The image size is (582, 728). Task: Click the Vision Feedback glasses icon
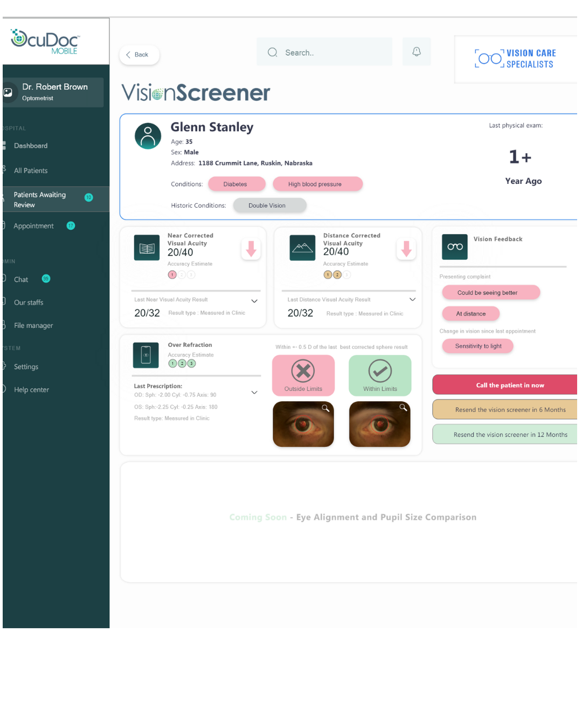click(454, 247)
